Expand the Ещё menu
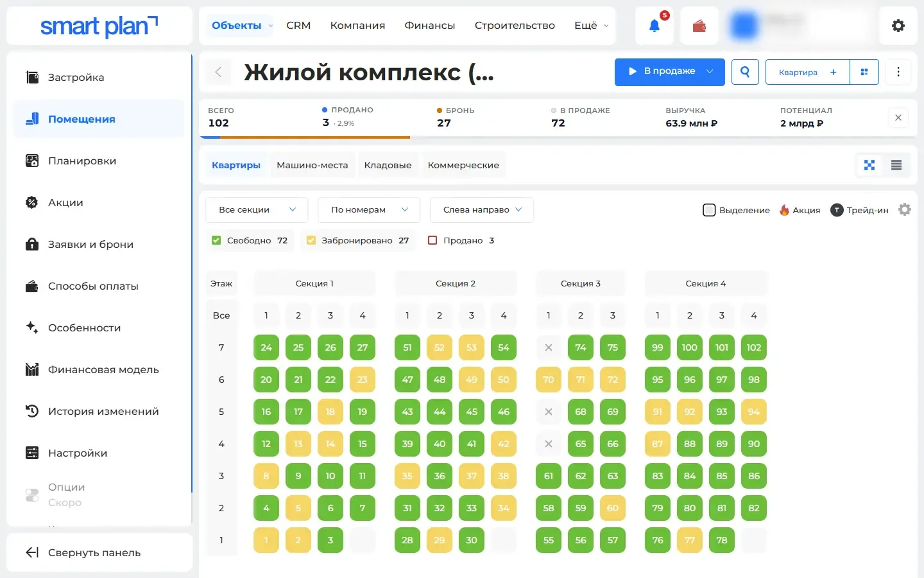Image resolution: width=924 pixels, height=578 pixels. (x=591, y=26)
